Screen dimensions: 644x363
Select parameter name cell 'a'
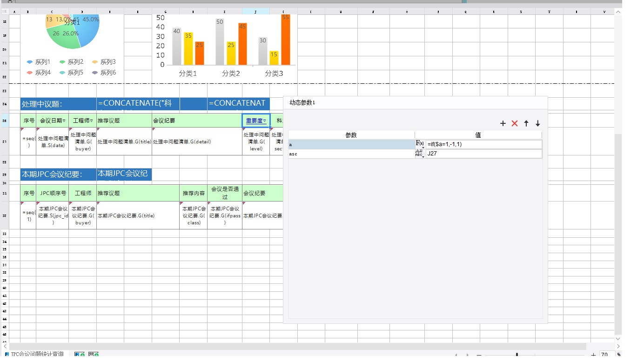pos(351,144)
